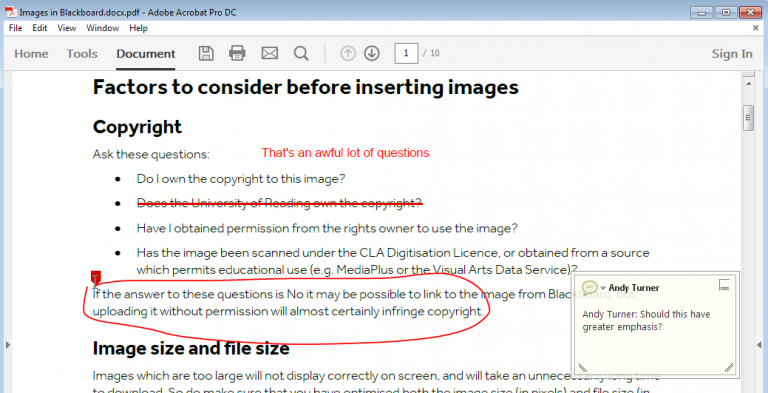Click the vertical scrollbar thumb
Image resolution: width=768 pixels, height=393 pixels.
point(748,118)
